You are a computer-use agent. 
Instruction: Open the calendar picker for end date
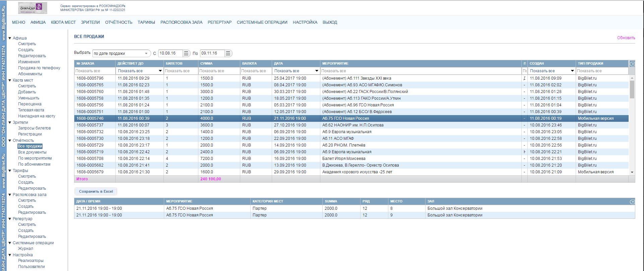point(228,54)
